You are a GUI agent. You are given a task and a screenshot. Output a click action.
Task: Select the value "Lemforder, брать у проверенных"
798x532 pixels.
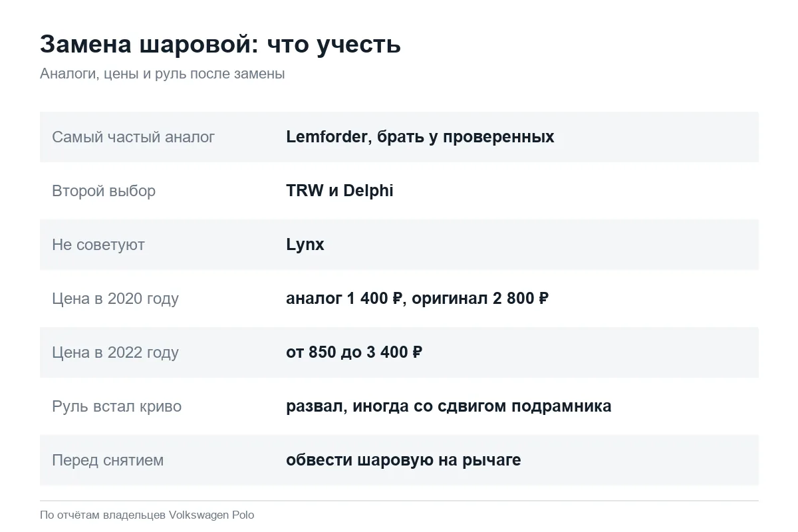[x=420, y=137]
